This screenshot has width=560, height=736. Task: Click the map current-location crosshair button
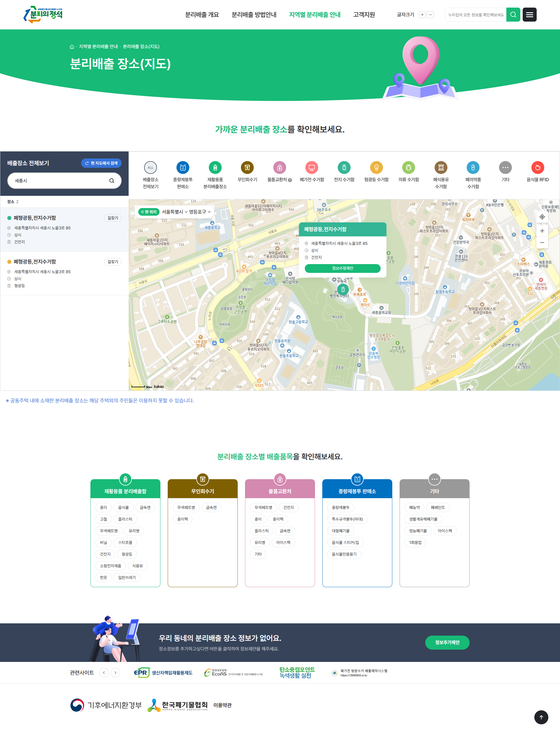[542, 217]
